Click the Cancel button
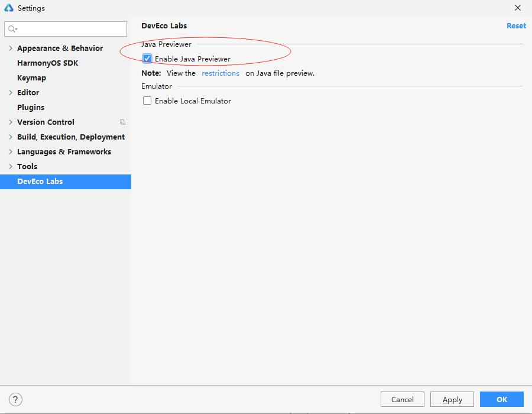Viewport: 532px width, 414px height. 403,399
